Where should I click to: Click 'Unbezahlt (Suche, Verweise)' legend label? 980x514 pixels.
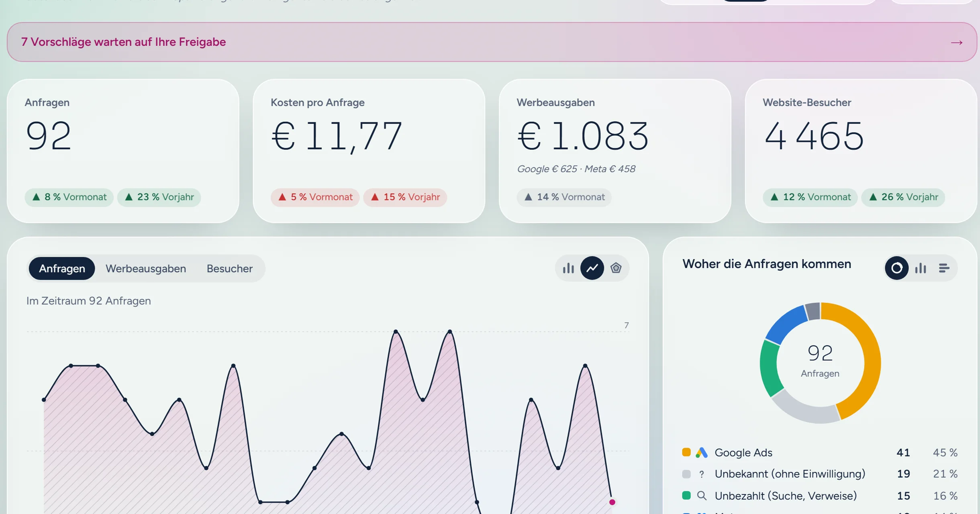coord(786,496)
